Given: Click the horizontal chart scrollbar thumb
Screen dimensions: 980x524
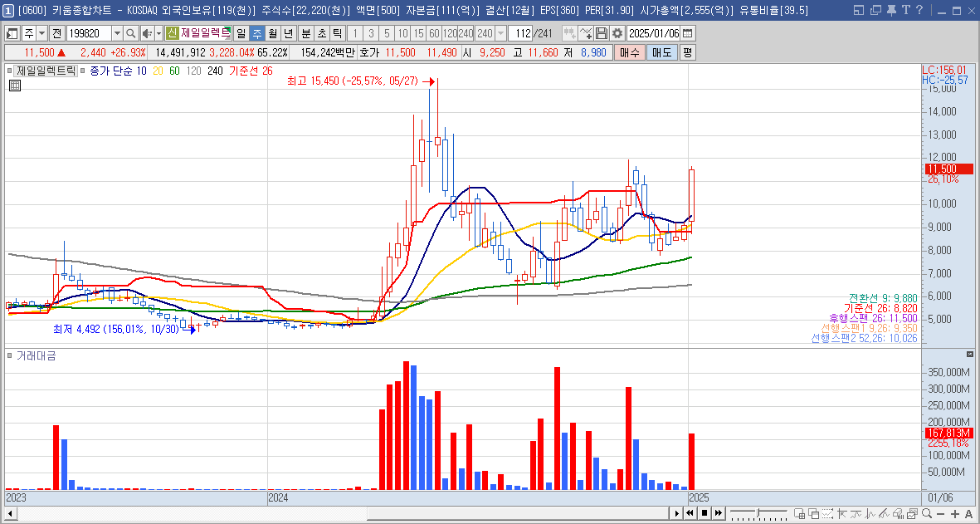Looking at the screenshot, I should [518, 513].
